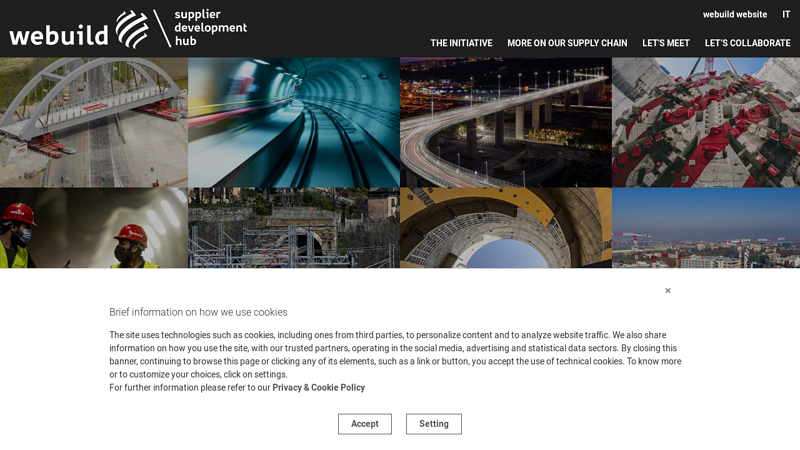Click the webuild supplier development hub logo

point(128,29)
